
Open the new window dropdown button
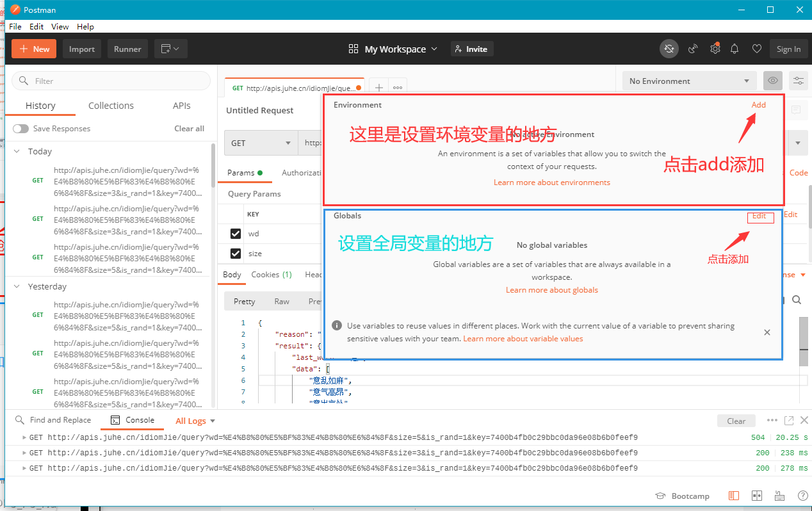[x=170, y=49]
